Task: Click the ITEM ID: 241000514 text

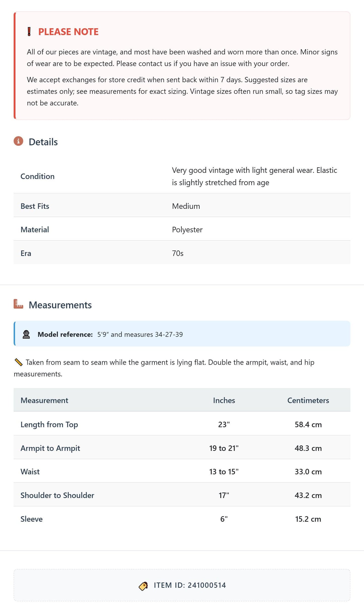Action: 190,585
